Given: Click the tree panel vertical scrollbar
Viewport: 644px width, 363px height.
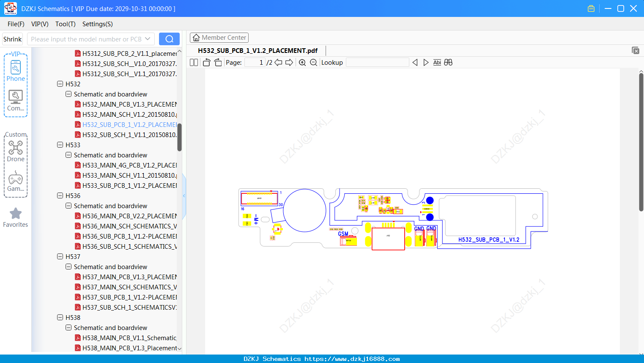Looking at the screenshot, I should click(x=179, y=137).
